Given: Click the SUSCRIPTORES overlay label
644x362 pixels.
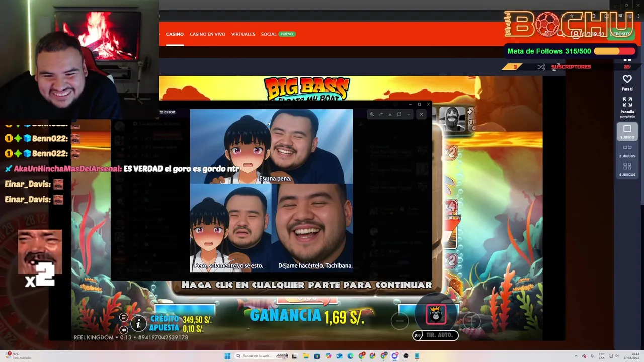Looking at the screenshot, I should coord(571,67).
